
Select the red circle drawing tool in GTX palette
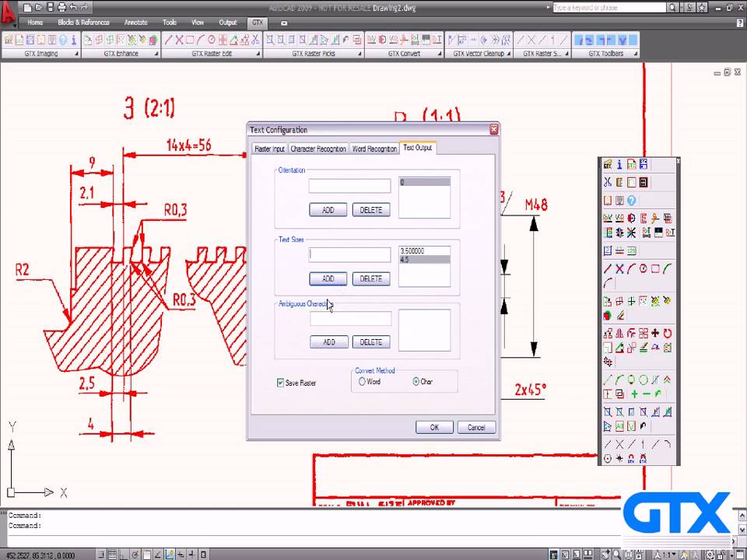(x=642, y=268)
